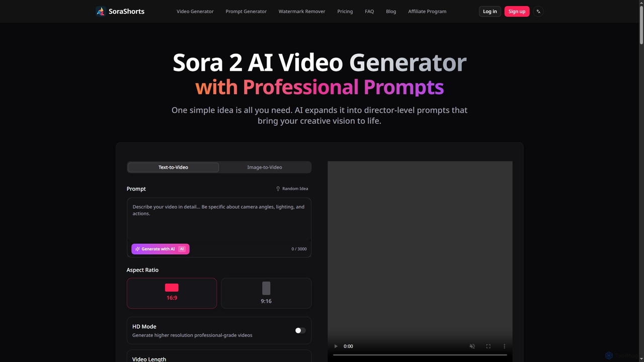Switch to the Image-to-Video tab
The height and width of the screenshot is (362, 644).
tap(265, 167)
